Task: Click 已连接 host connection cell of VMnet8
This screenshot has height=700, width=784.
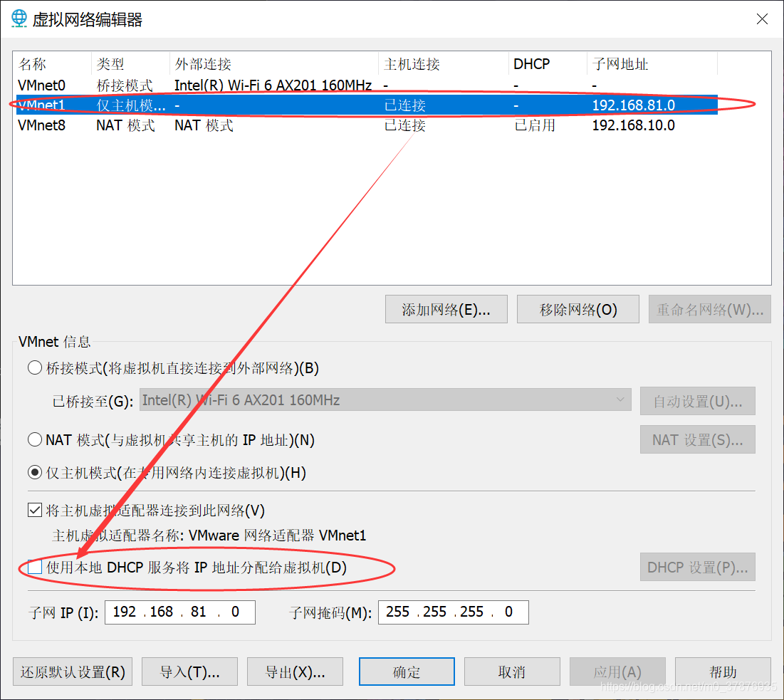Action: 405,125
